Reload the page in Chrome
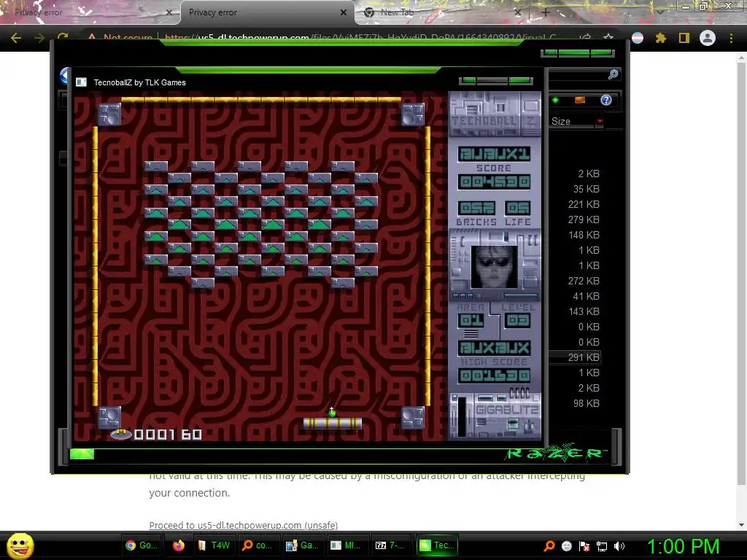This screenshot has width=747, height=560. click(x=63, y=37)
